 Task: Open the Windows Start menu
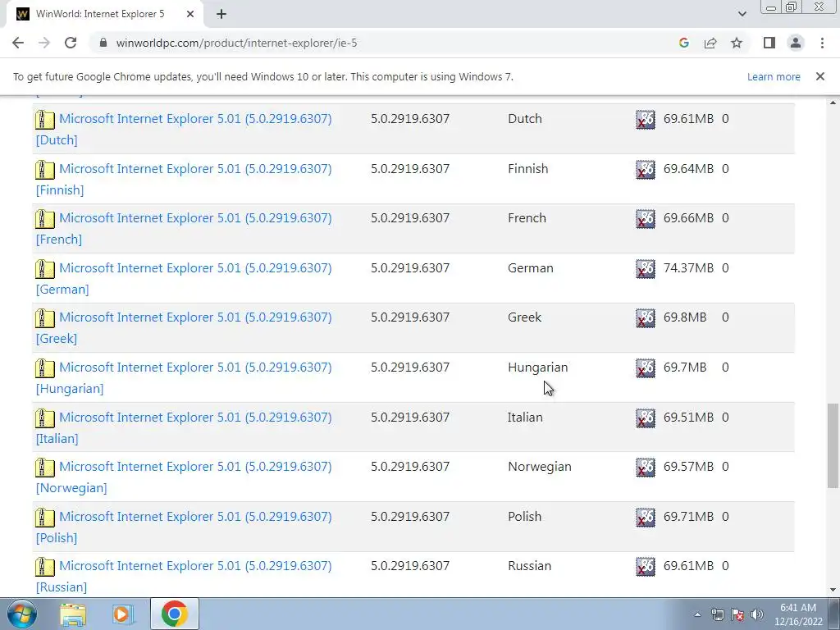(x=21, y=614)
